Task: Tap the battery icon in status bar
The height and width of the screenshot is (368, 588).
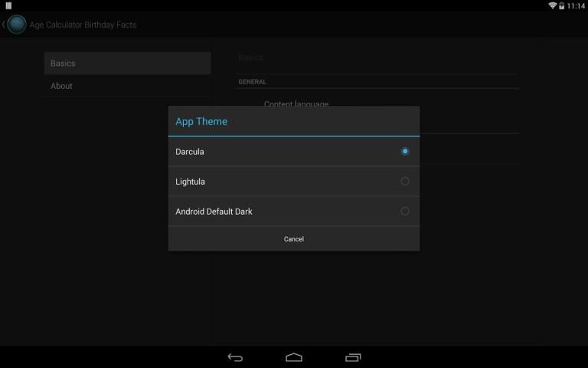Action: click(x=562, y=5)
